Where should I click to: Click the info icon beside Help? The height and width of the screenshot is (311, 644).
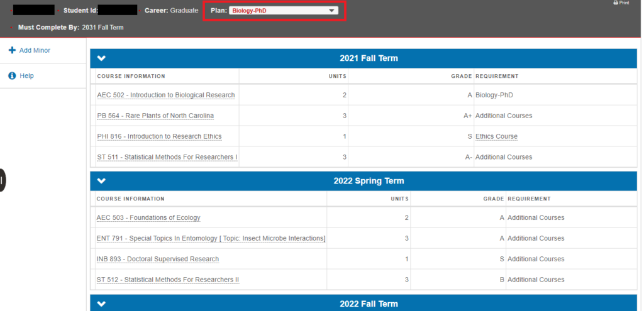click(12, 75)
